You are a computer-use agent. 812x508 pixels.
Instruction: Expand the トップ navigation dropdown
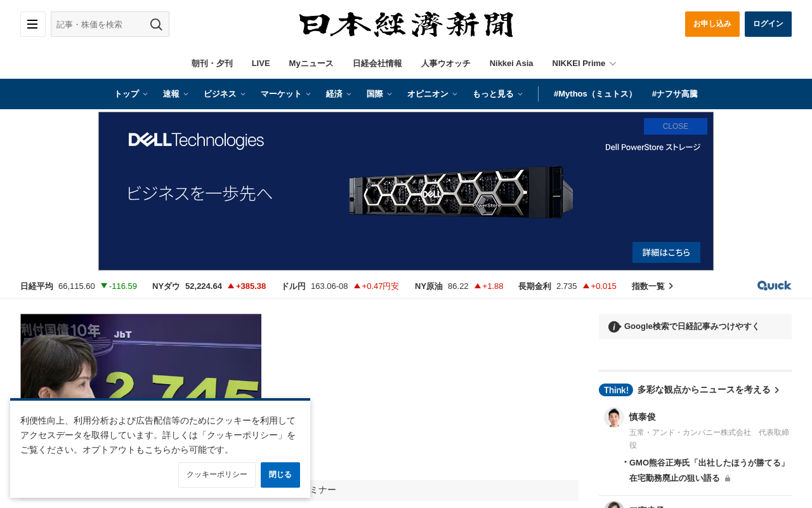[x=131, y=94]
